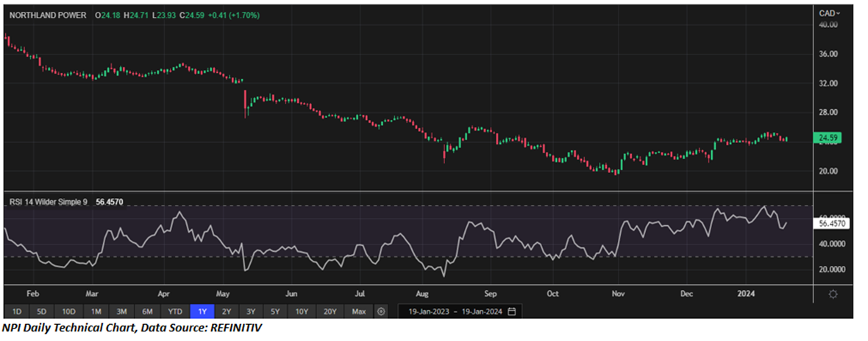Choose the 6M range button
The height and width of the screenshot is (341, 868).
point(147,311)
